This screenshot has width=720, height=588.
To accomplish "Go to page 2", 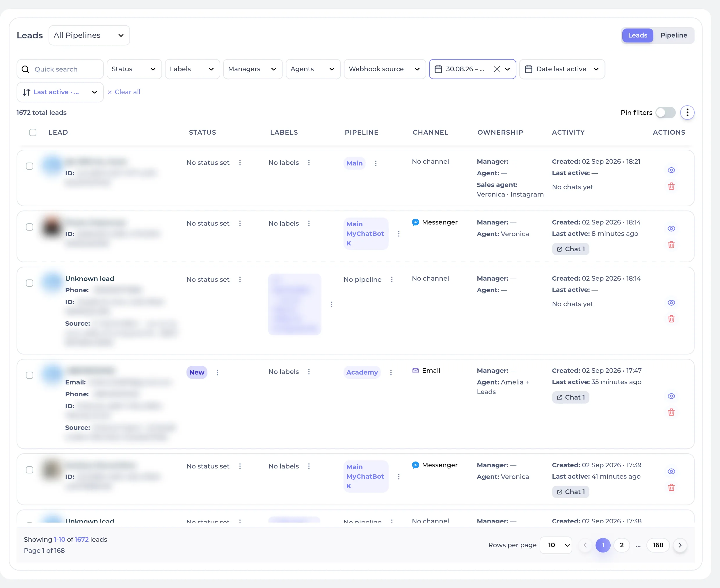I will point(621,545).
